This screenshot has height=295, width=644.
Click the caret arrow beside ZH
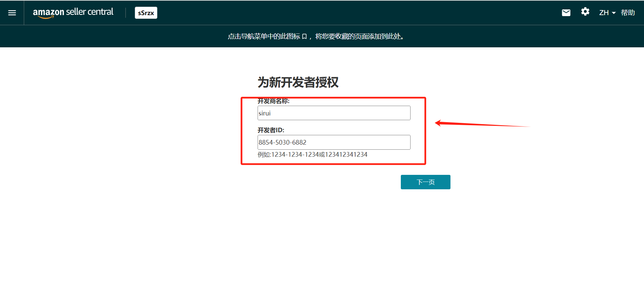pos(614,13)
